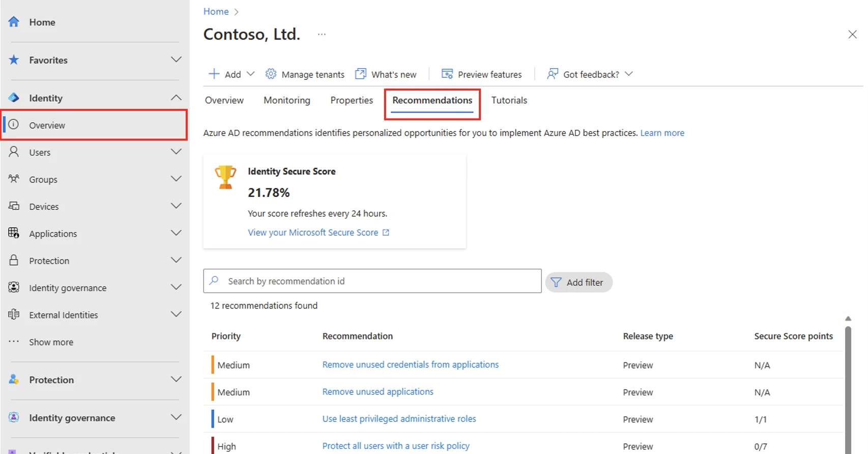Viewport: 868px width, 454px height.
Task: Click the Release type column header
Action: click(648, 336)
